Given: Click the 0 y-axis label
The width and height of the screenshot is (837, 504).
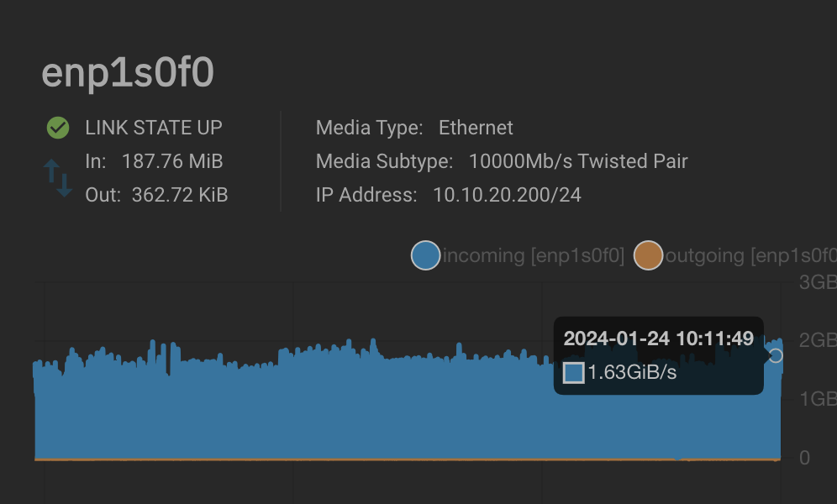Looking at the screenshot, I should (x=804, y=458).
